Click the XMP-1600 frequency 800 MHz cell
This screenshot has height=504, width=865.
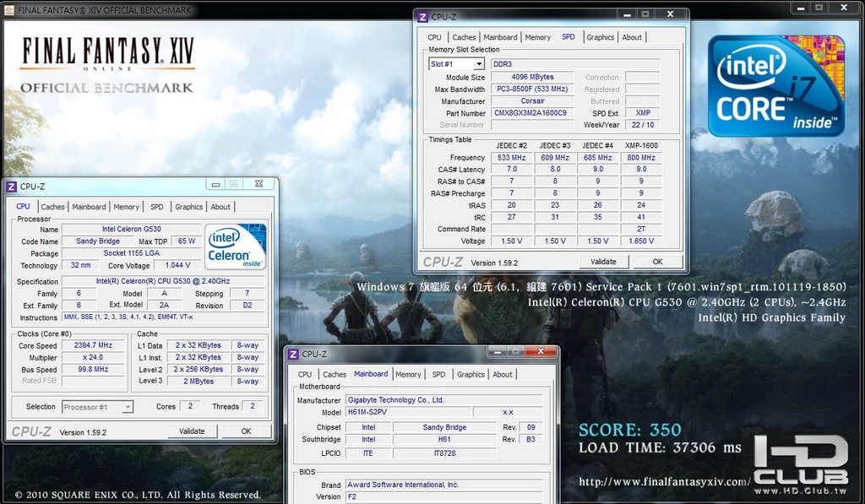(641, 158)
